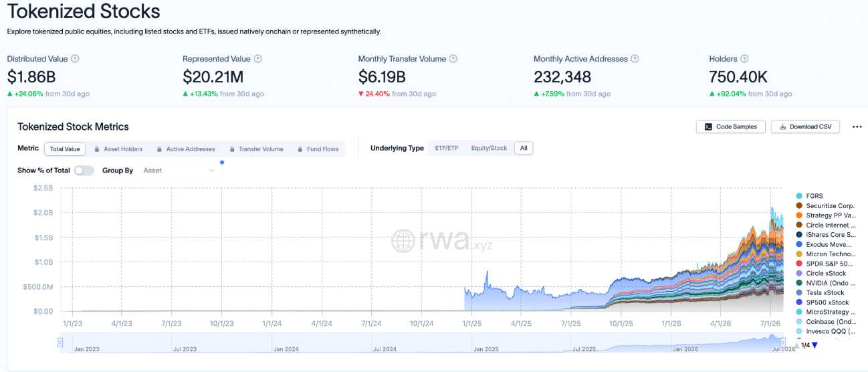Click the $20.21M represented value figure
The image size is (868, 372).
pyautogui.click(x=213, y=77)
